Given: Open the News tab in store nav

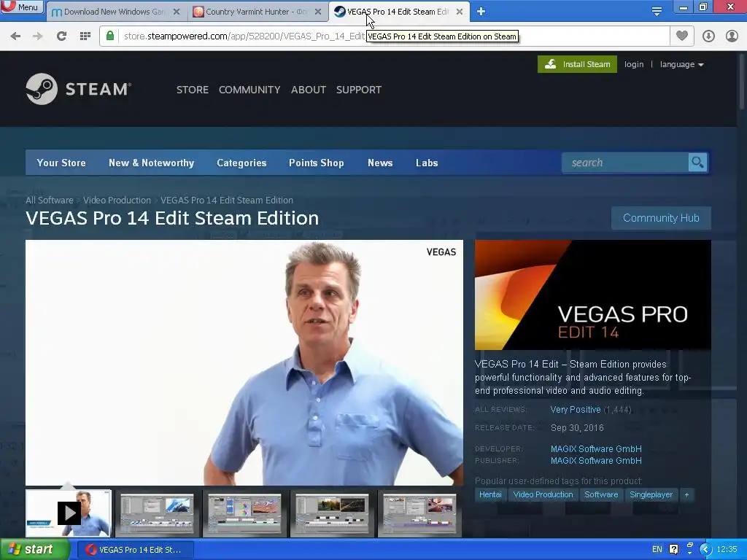Looking at the screenshot, I should [x=380, y=163].
